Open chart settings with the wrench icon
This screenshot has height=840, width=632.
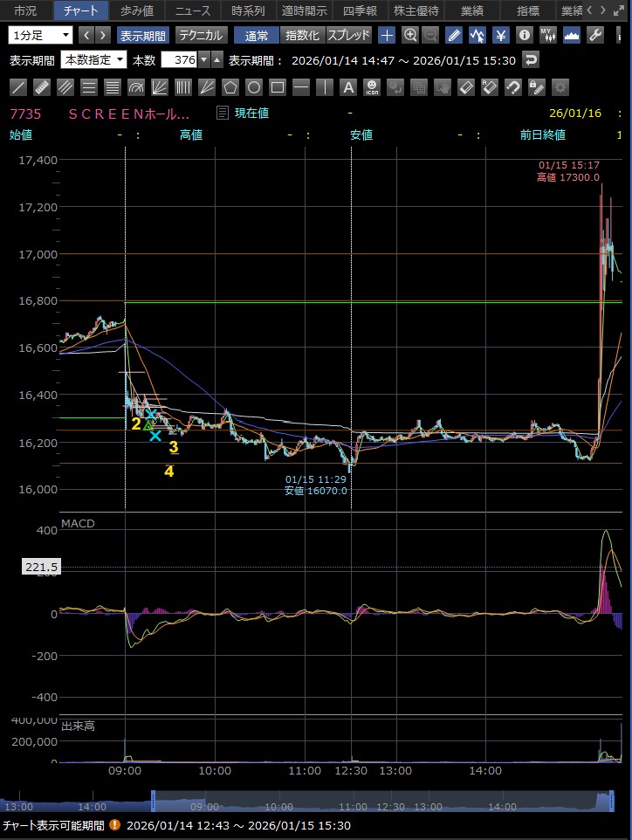pos(596,36)
